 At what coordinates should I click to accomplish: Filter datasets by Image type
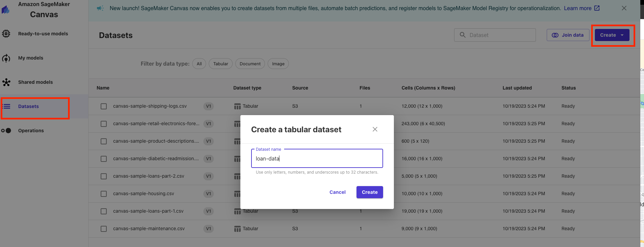[x=278, y=64]
